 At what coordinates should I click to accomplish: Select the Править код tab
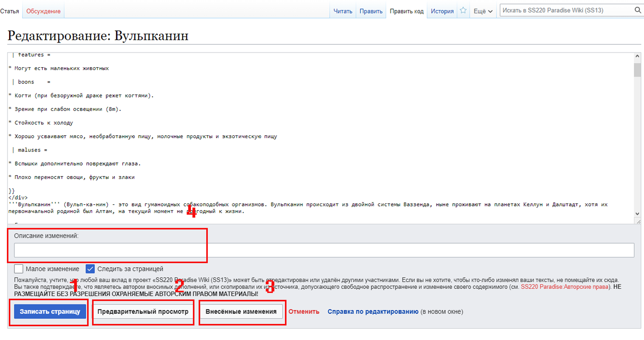pos(406,11)
